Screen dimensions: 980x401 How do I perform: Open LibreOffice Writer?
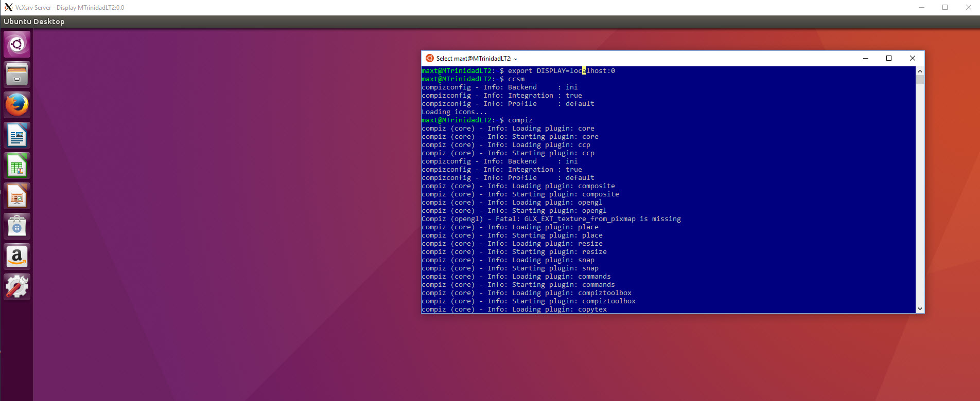tap(17, 135)
